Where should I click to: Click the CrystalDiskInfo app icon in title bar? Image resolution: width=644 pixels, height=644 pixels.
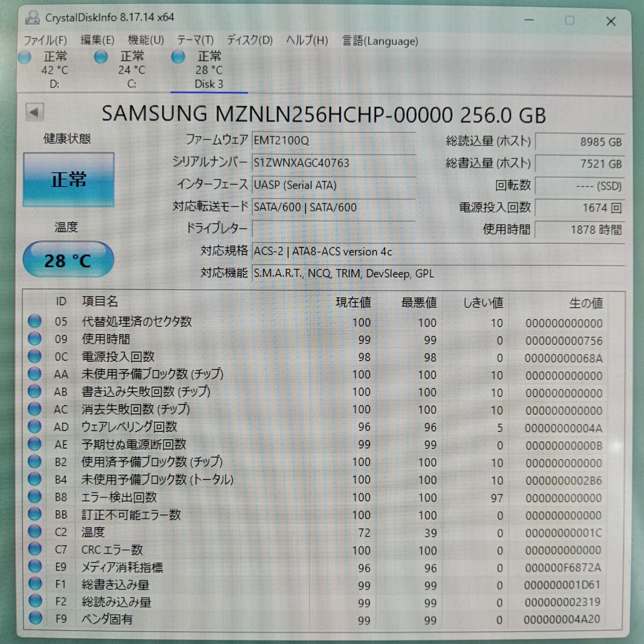[x=33, y=18]
